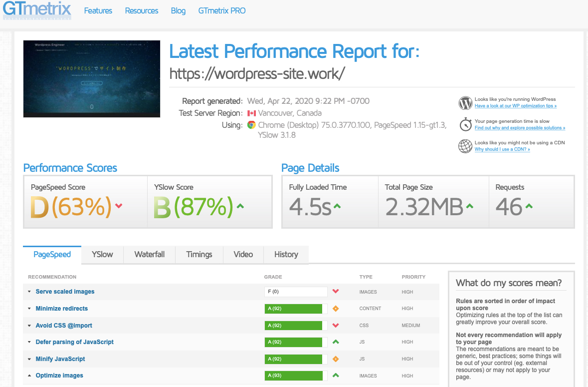Viewport: 588px width, 387px height.
Task: Click the TYPE column header
Action: 366,277
